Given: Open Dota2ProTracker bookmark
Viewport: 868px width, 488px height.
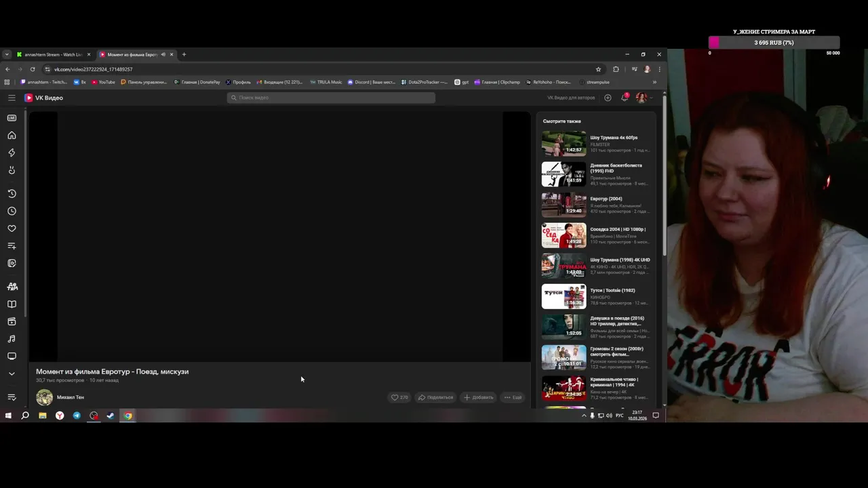Looking at the screenshot, I should pos(425,82).
